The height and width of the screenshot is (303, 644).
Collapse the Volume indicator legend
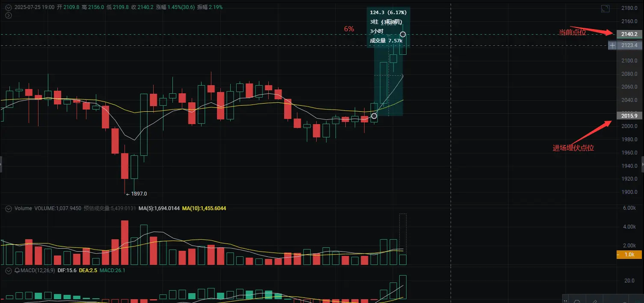[x=8, y=208]
